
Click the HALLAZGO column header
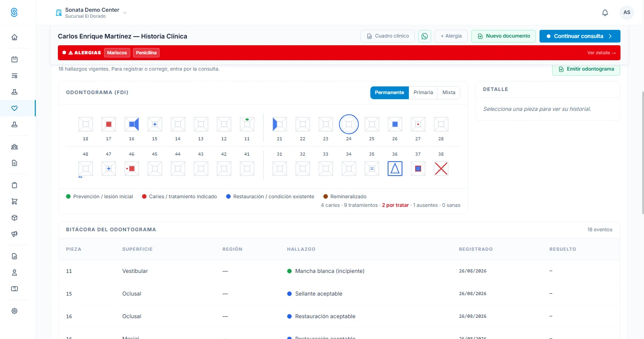301,249
